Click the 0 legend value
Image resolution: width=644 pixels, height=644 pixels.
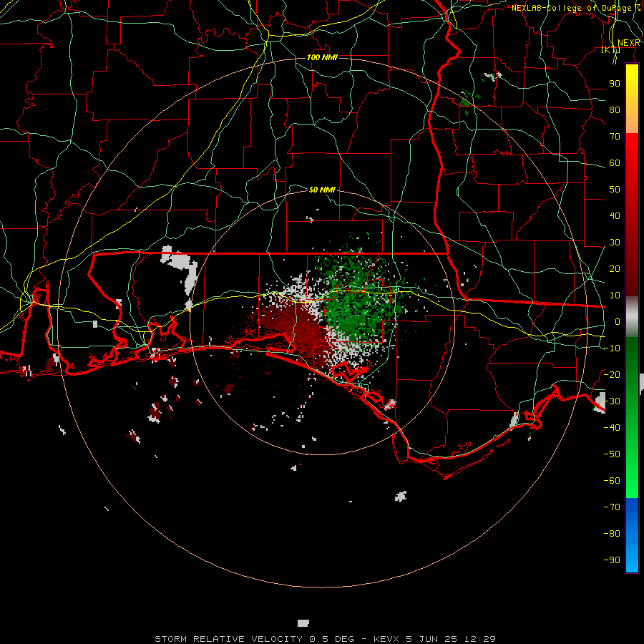tap(618, 322)
